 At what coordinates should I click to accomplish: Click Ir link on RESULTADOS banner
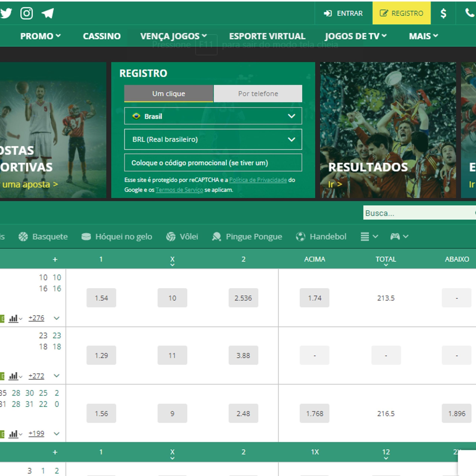[x=335, y=184]
